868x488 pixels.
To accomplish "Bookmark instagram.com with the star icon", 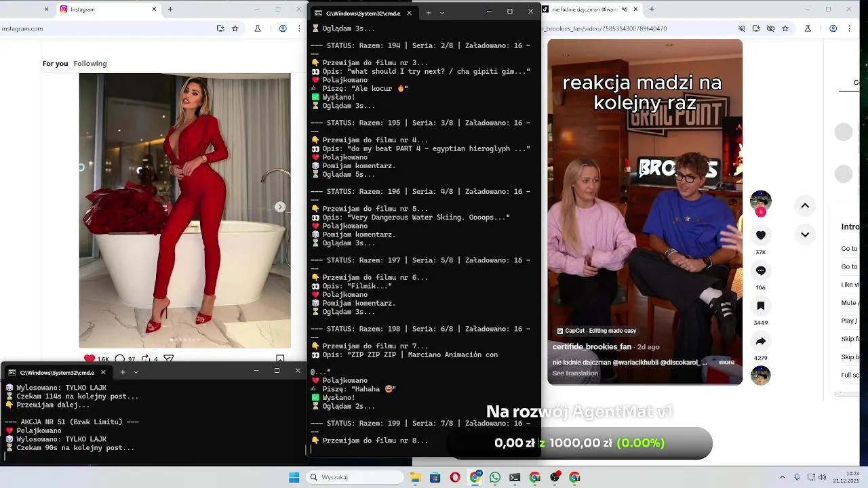I will [235, 28].
